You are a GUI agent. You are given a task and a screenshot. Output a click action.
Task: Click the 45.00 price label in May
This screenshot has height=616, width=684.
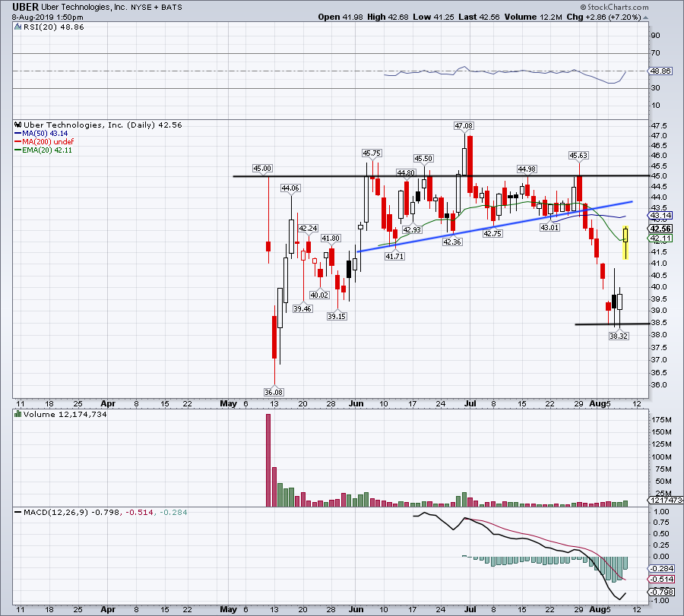pos(262,169)
